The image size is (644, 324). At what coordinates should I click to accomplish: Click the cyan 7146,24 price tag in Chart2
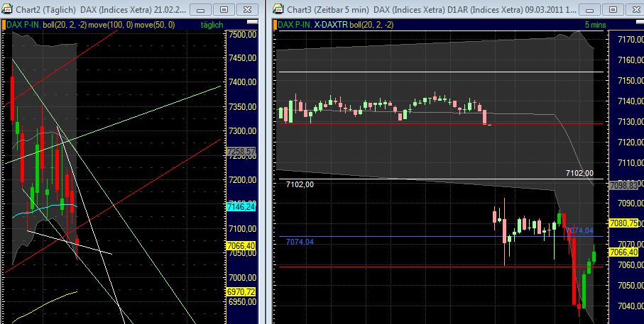[x=241, y=208]
